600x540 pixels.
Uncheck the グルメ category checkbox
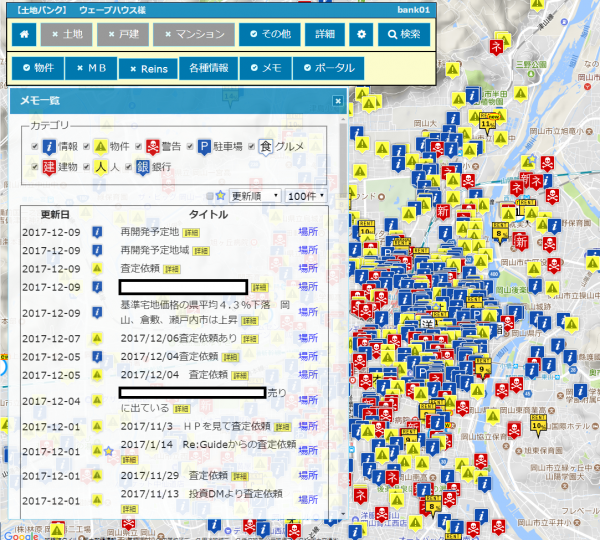[251, 147]
